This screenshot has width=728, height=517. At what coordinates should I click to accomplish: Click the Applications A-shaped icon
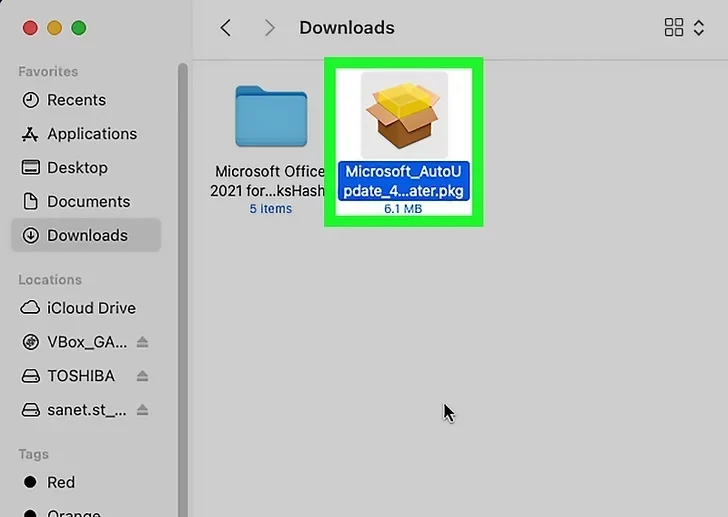[x=30, y=134]
